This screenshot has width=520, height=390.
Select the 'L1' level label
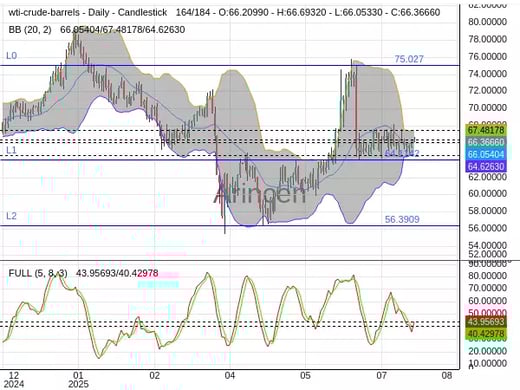point(11,150)
